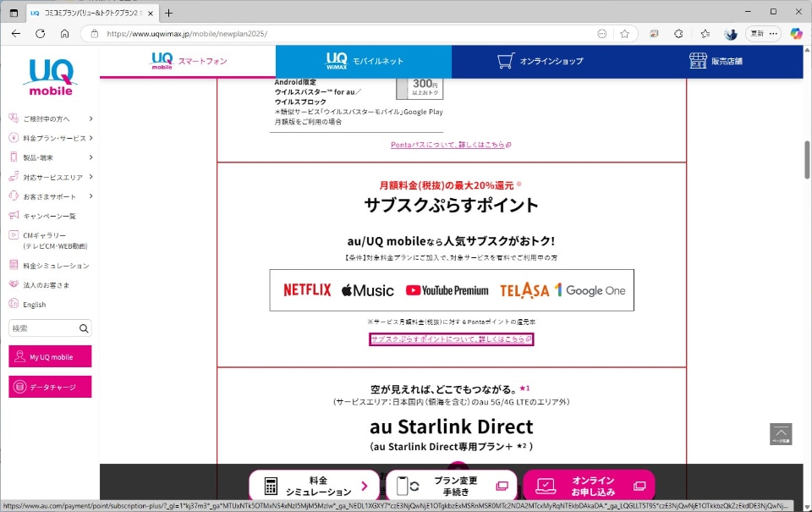Image resolution: width=812 pixels, height=512 pixels.
Task: Click the browser address bar URL
Action: (187, 34)
